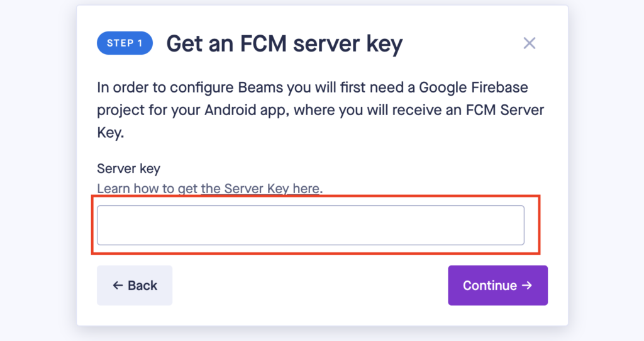Click the dimmed backdrop outside the dialog
644x341 pixels.
[x=37, y=170]
